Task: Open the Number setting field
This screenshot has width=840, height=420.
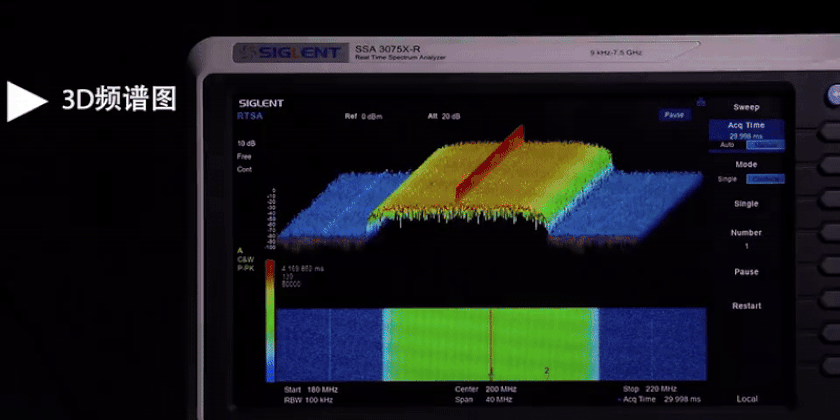Action: click(746, 238)
